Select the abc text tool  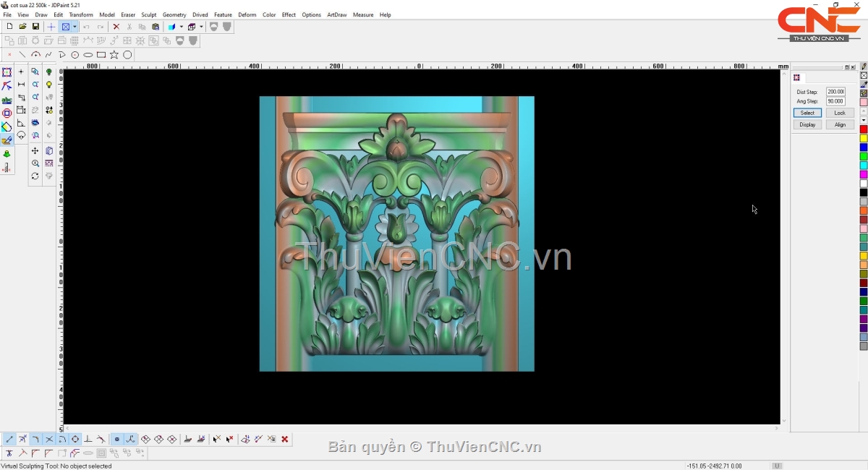(x=7, y=100)
